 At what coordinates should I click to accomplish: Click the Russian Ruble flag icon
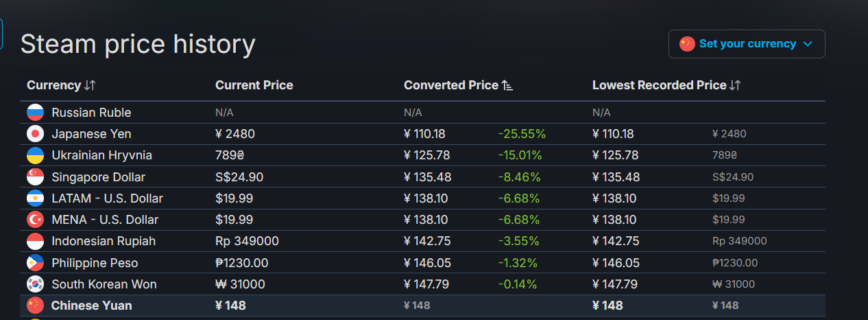point(35,113)
